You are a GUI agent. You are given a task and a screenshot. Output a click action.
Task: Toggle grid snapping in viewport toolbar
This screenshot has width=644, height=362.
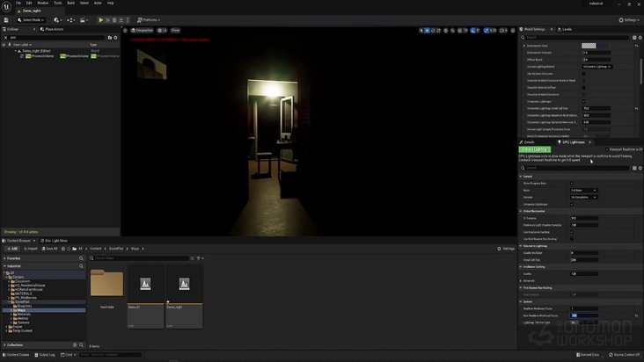click(x=459, y=31)
